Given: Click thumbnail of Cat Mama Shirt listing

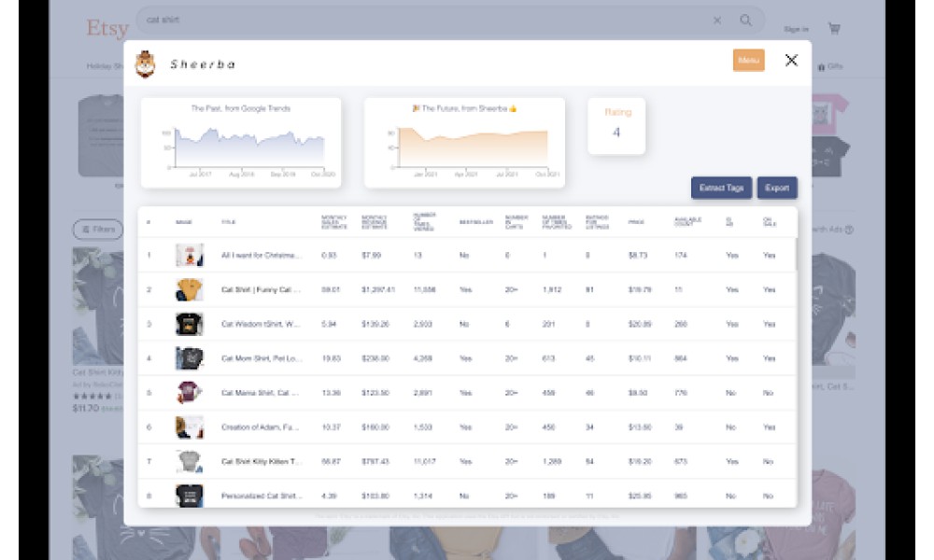Looking at the screenshot, I should pyautogui.click(x=190, y=393).
